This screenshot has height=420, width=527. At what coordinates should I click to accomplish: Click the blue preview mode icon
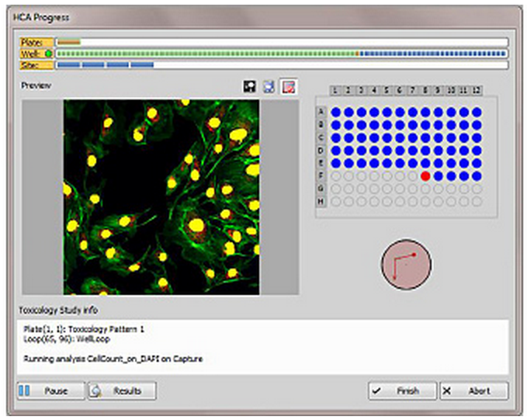click(269, 87)
